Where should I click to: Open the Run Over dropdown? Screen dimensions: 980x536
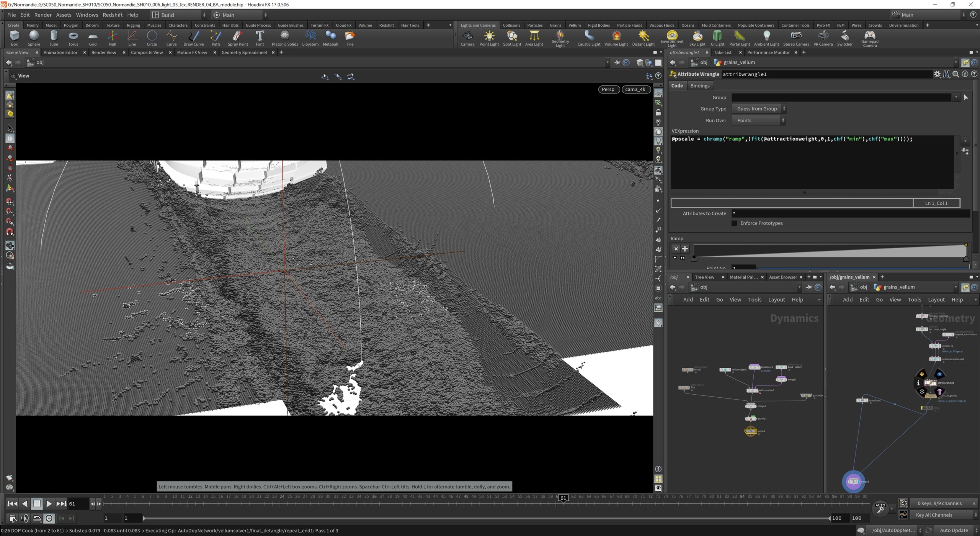tap(758, 120)
